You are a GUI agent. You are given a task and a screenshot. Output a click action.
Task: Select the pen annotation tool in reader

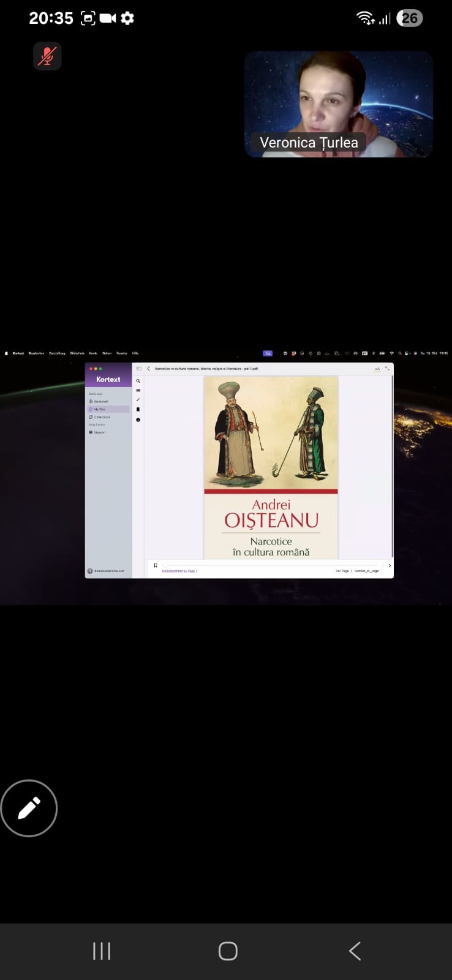click(x=138, y=400)
